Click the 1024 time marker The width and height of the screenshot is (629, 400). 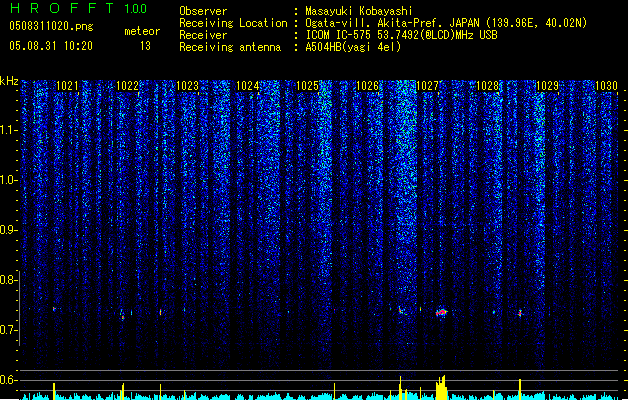click(x=248, y=86)
